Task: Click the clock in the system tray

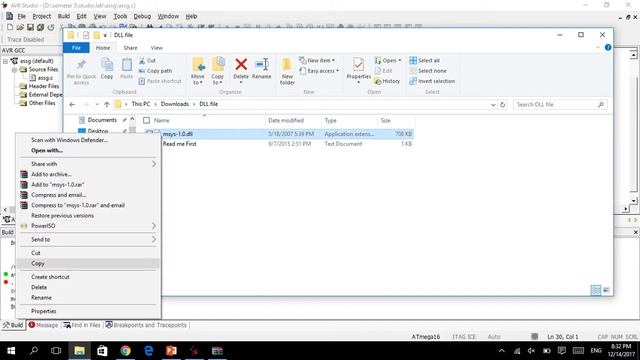Action: [621, 351]
